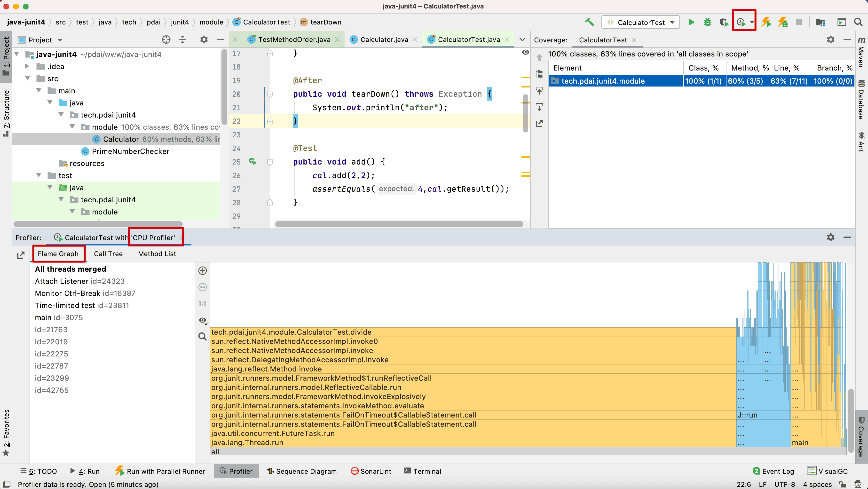Click the editor horizontal scrollbar
The height and width of the screenshot is (489, 868).
(x=399, y=224)
